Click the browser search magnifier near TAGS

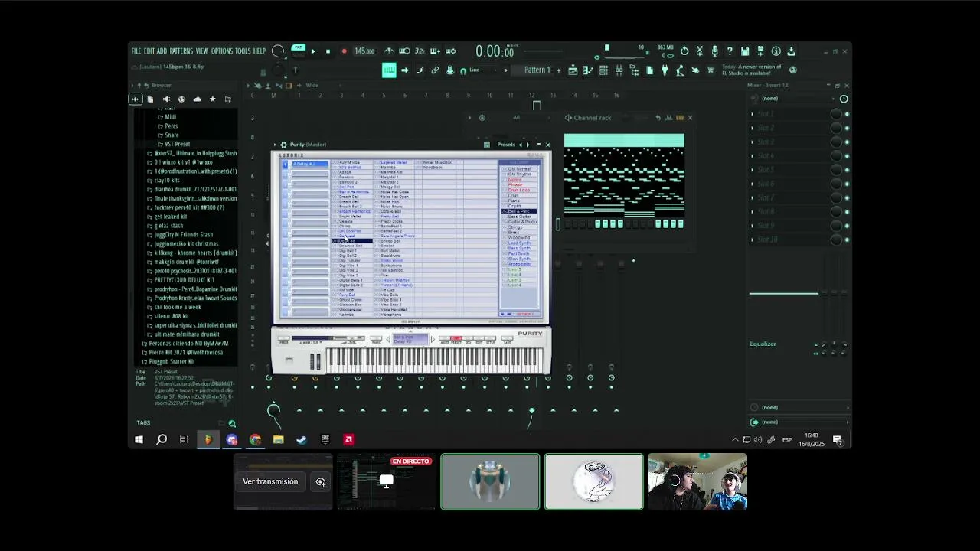click(232, 423)
